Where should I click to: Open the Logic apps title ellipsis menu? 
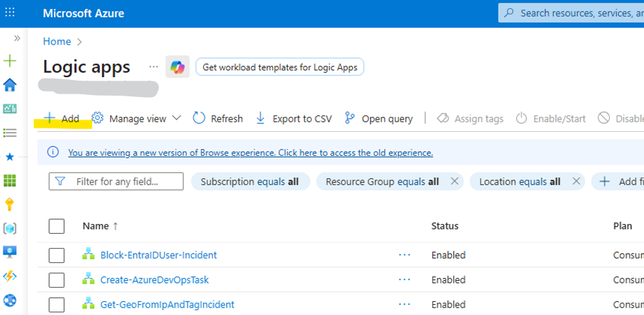153,67
